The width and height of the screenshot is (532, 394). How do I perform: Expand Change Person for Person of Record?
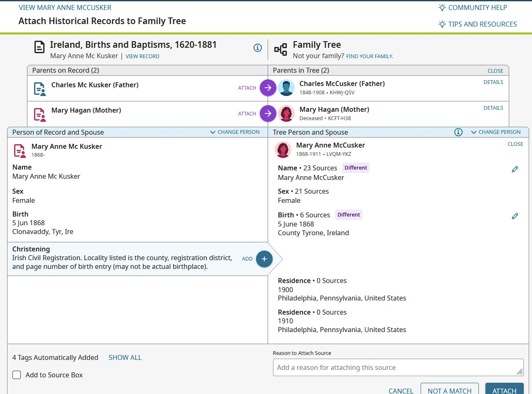point(235,132)
